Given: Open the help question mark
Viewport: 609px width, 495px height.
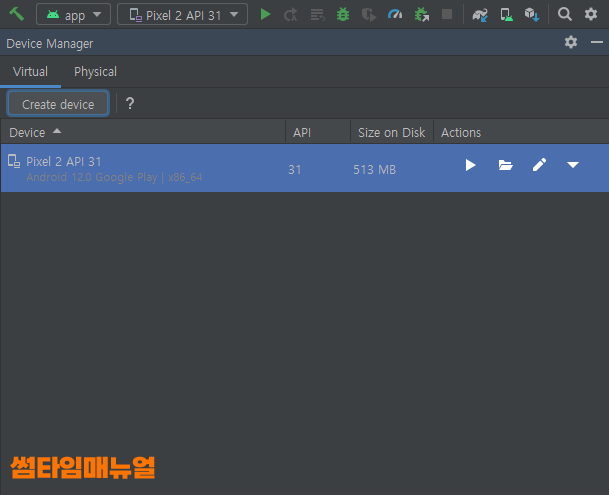Looking at the screenshot, I should click(130, 103).
